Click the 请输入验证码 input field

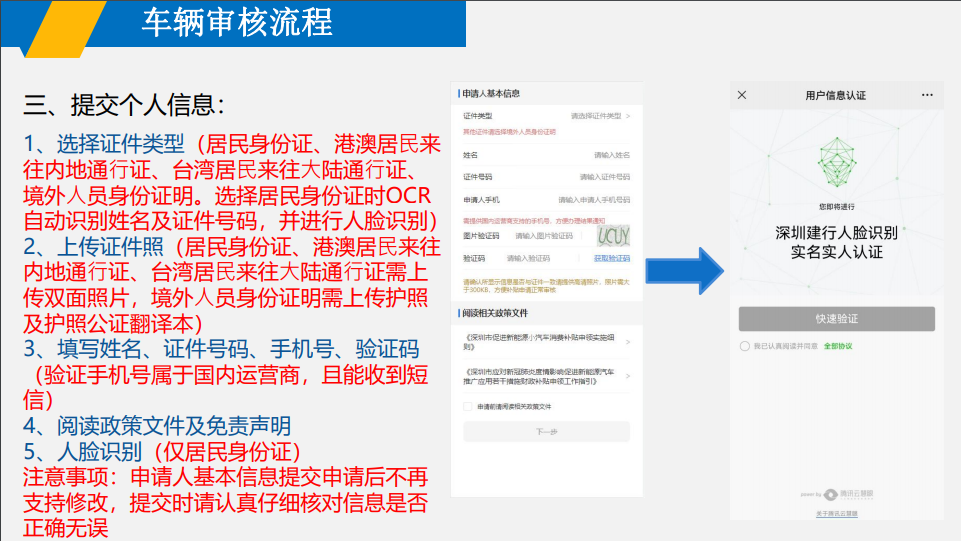(528, 259)
